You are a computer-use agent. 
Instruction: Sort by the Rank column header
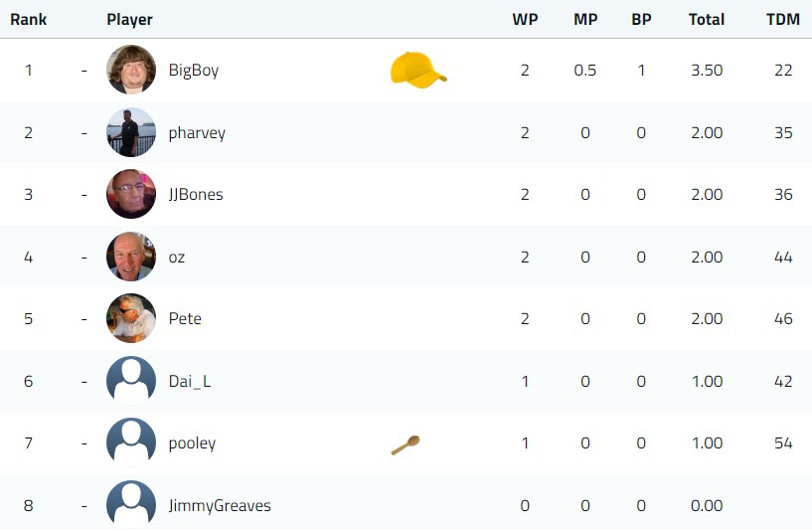29,20
